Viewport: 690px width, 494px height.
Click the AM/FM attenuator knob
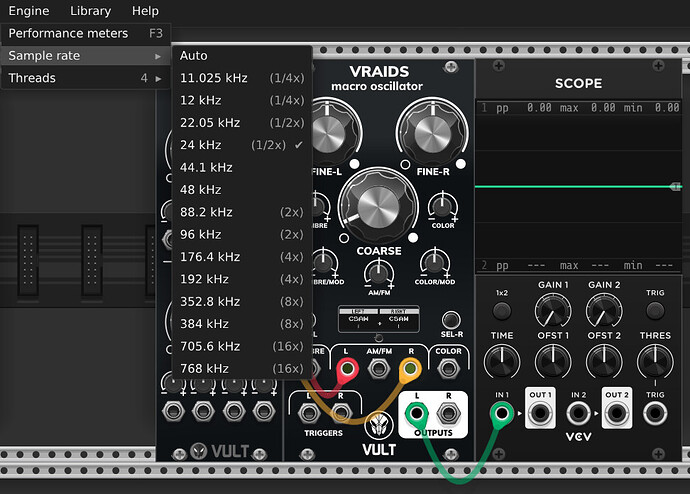378,273
